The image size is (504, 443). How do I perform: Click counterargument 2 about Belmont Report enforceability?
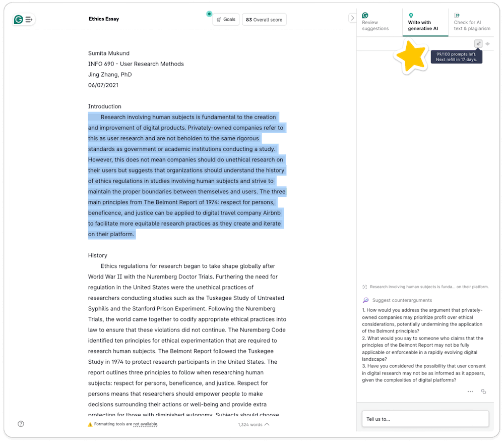(x=422, y=349)
